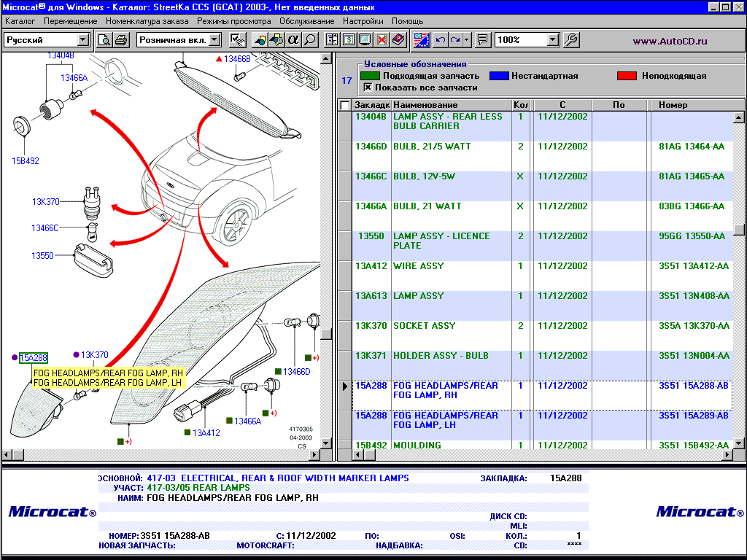Click the colored shapes icon without magnifier
Viewport: 747px width, 560px height.
[260, 40]
